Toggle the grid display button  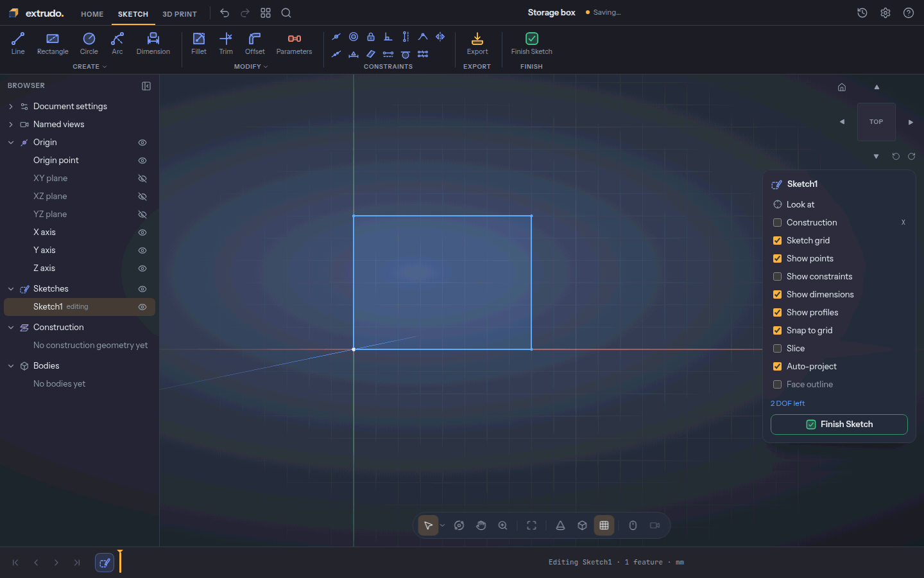point(604,525)
